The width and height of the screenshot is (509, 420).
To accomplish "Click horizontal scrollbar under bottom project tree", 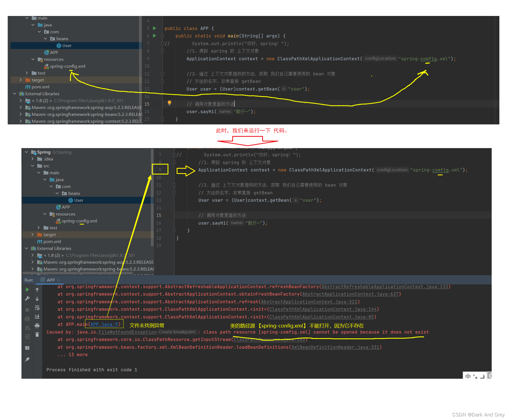I will coord(78,274).
